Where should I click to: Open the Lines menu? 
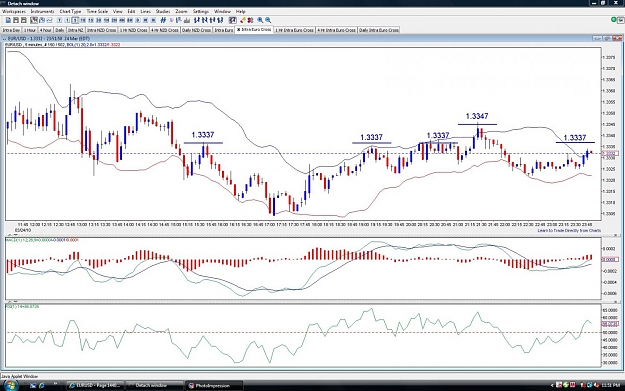[145, 12]
